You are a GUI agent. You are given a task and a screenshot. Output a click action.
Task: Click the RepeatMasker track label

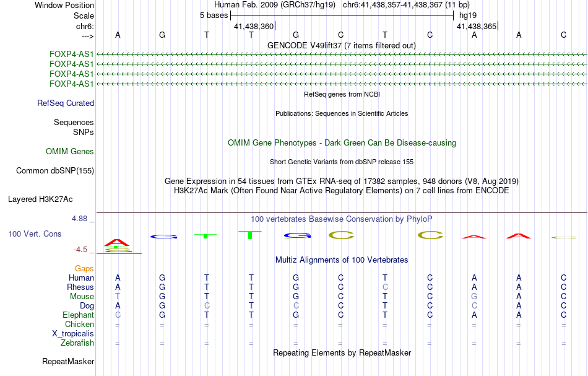click(68, 362)
